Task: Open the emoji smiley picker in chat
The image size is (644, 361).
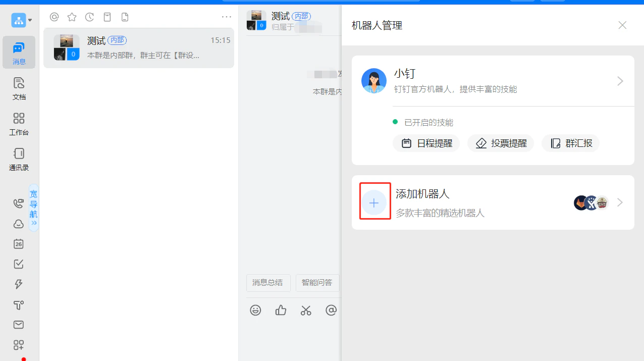Action: [x=256, y=311]
